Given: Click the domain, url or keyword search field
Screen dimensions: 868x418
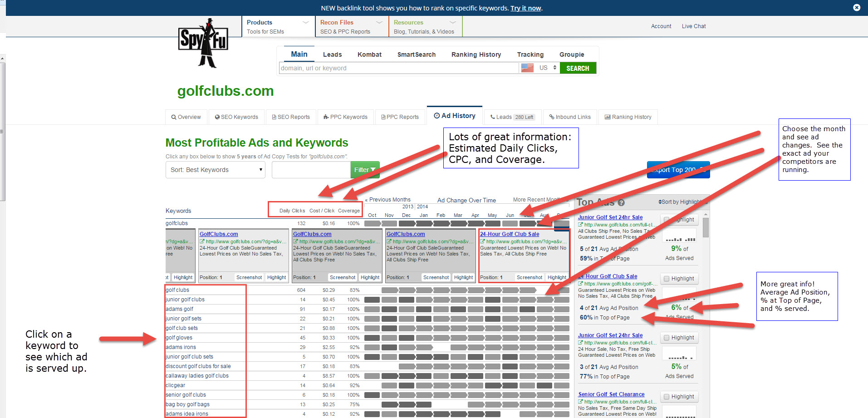Looking at the screenshot, I should tap(398, 68).
